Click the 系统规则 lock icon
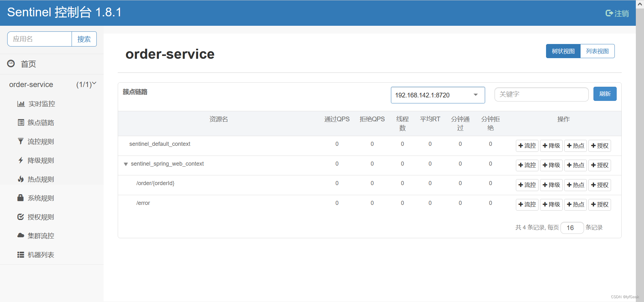 coord(21,198)
